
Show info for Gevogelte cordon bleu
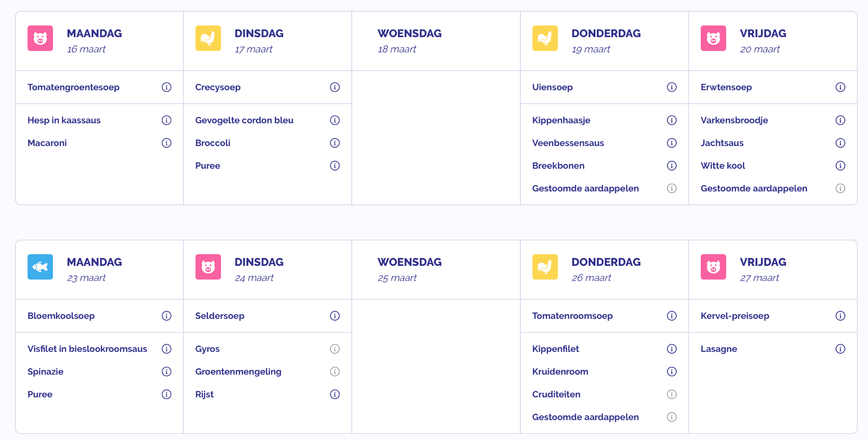[x=335, y=120]
